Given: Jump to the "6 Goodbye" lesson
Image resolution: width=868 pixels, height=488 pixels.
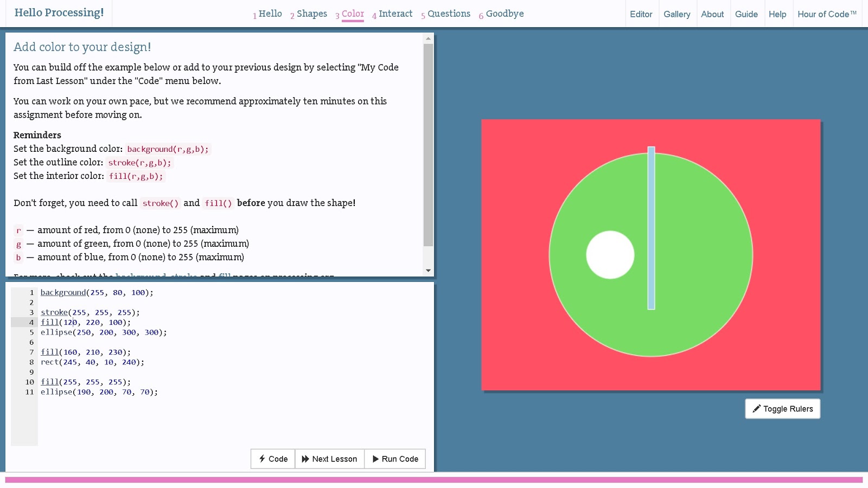Looking at the screenshot, I should (502, 14).
